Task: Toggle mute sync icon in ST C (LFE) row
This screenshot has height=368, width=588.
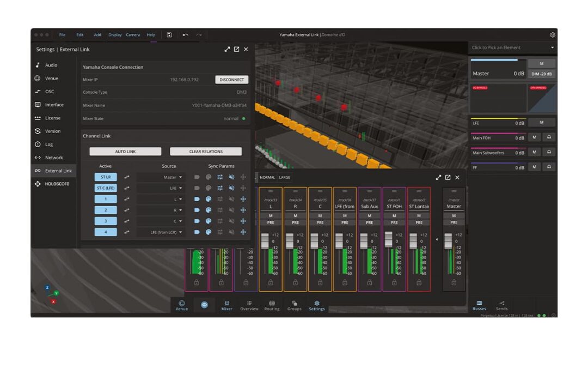Action: tap(232, 188)
